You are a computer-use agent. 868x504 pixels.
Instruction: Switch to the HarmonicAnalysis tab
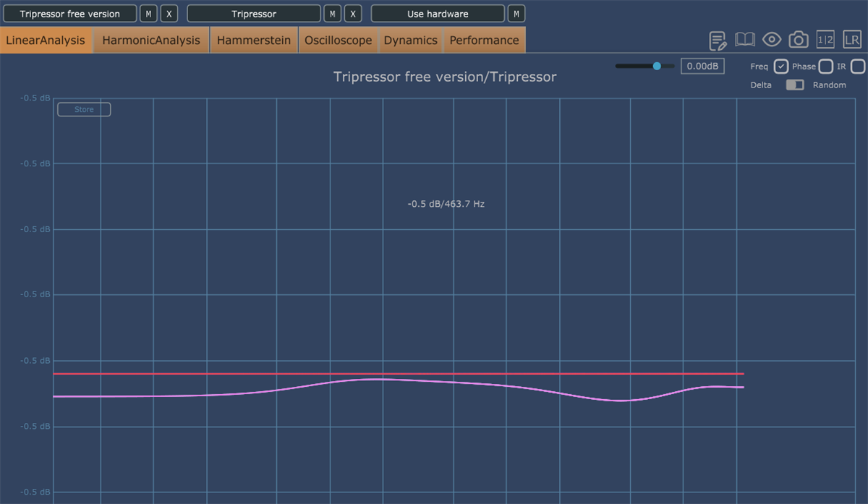[x=151, y=40]
